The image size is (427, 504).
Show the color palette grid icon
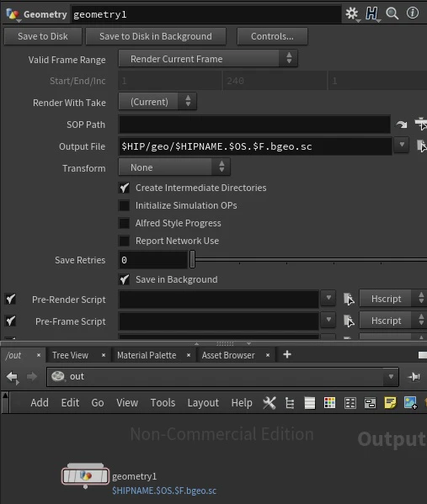(329, 403)
